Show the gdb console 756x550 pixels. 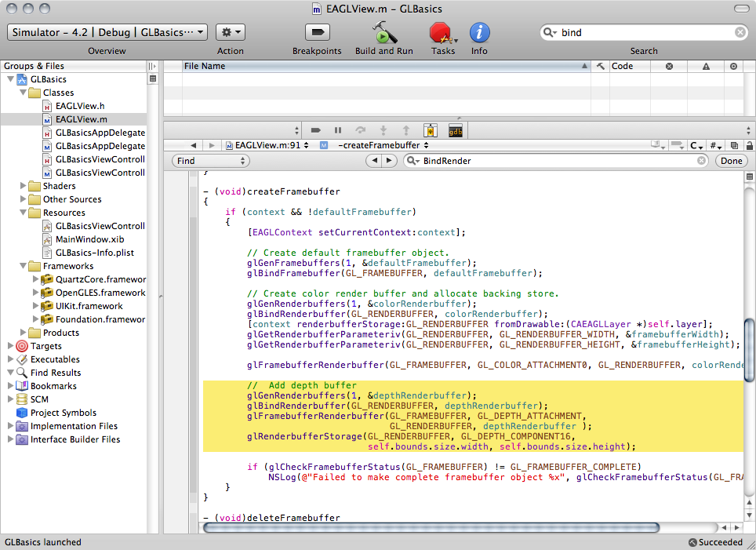pos(455,130)
